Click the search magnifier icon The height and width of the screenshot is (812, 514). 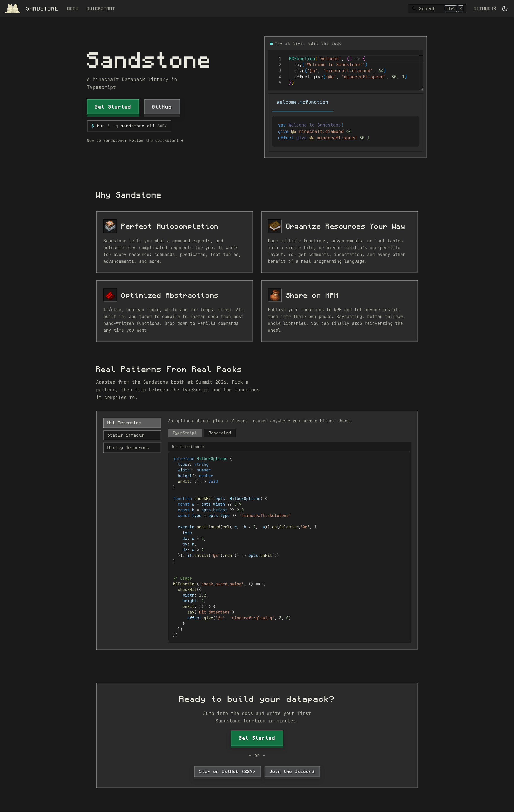click(414, 8)
